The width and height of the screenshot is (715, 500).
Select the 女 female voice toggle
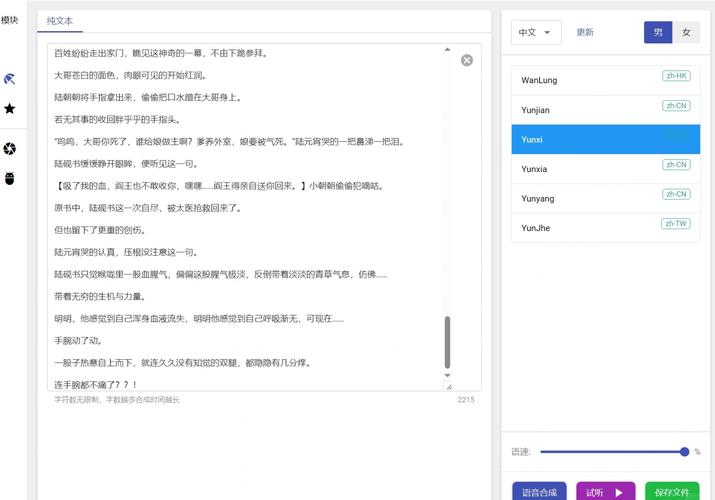[x=686, y=32]
